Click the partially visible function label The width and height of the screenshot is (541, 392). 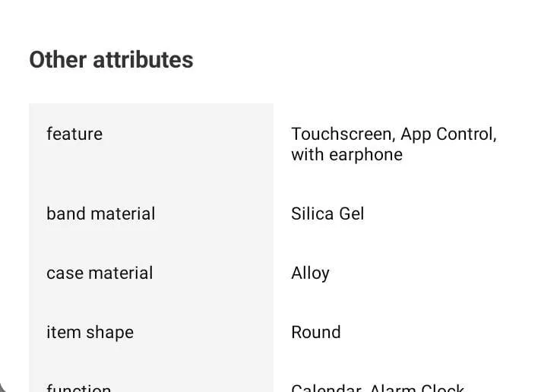coord(79,387)
